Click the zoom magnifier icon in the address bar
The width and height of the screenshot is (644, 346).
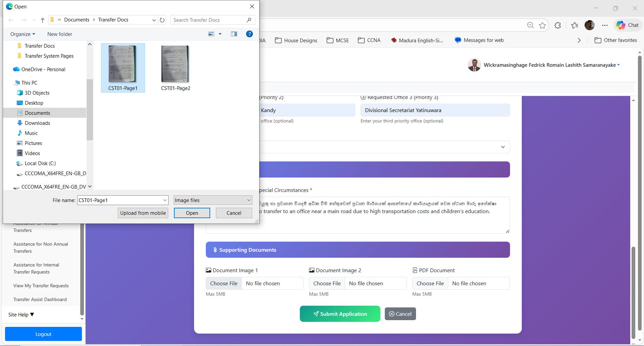point(530,25)
